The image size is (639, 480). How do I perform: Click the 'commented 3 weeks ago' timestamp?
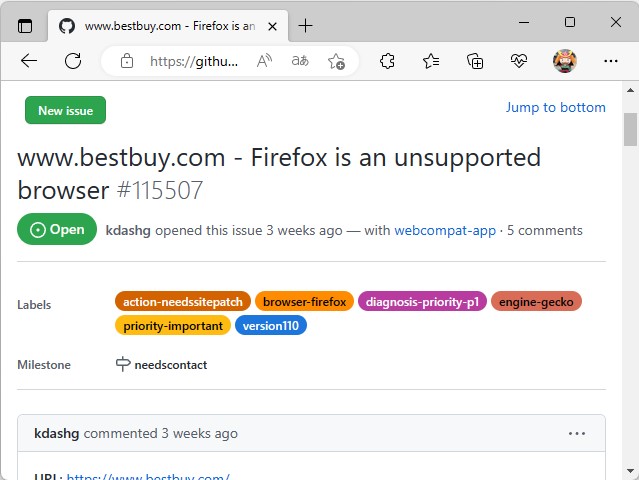[x=161, y=434]
